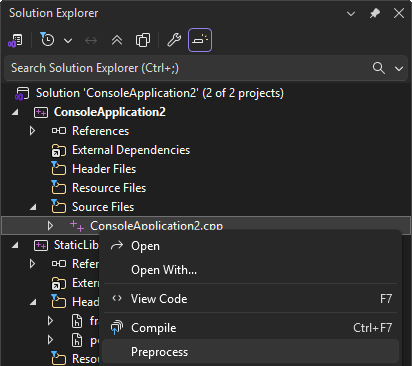The image size is (412, 366).
Task: Expand the ConsoleApplication2.cpp file node
Action: 50,226
